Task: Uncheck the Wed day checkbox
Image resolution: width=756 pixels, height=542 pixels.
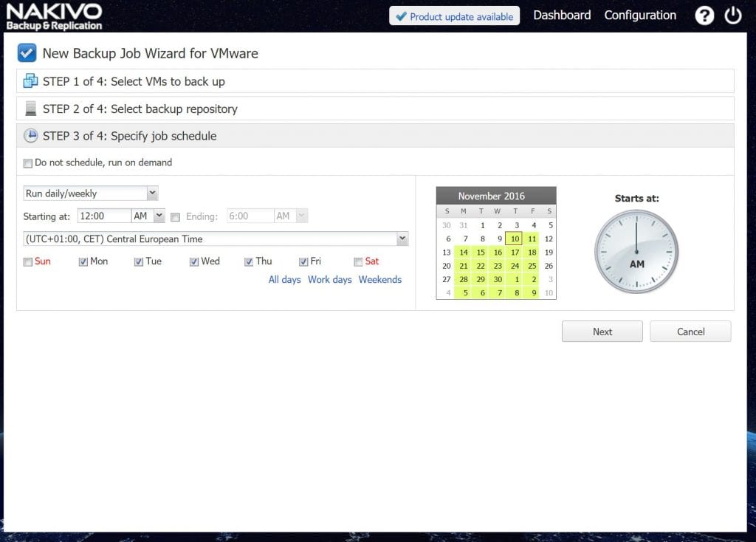Action: coord(194,261)
